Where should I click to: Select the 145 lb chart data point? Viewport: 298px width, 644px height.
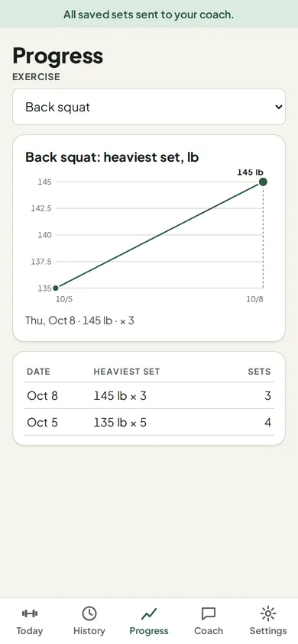(x=263, y=182)
